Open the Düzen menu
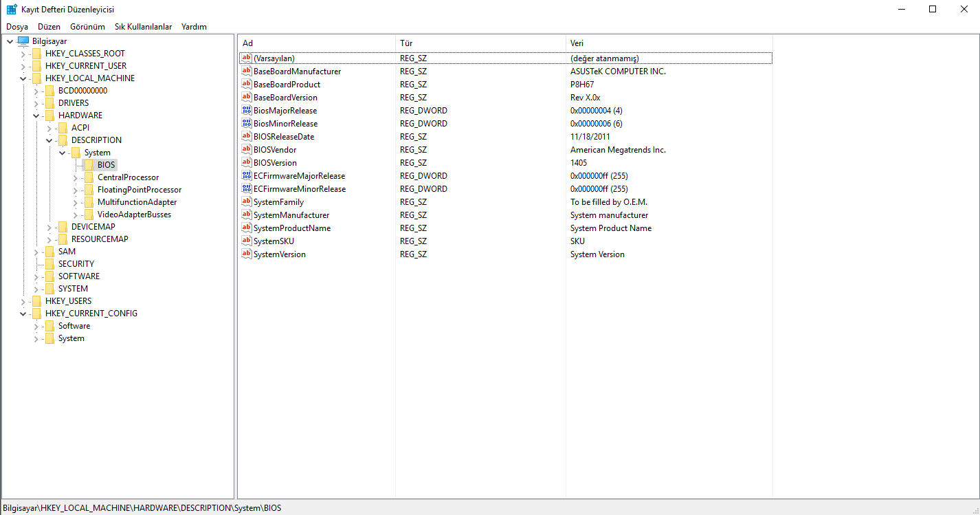This screenshot has height=515, width=980. coord(49,27)
